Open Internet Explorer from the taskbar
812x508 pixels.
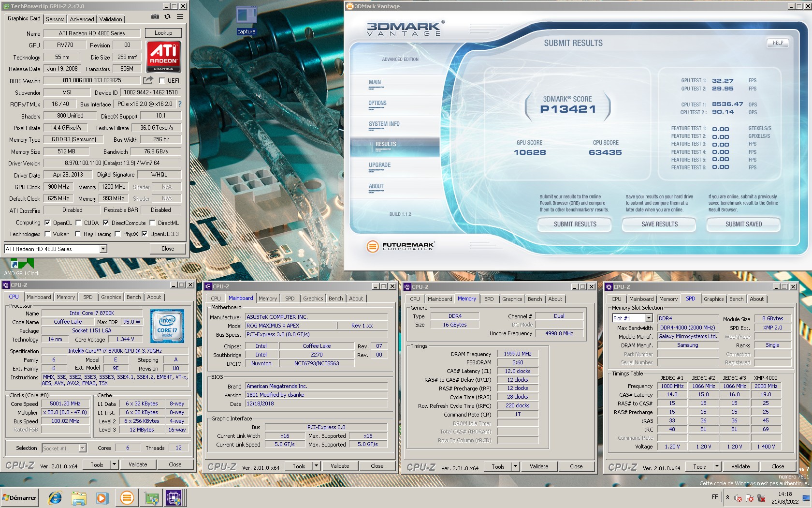click(55, 497)
